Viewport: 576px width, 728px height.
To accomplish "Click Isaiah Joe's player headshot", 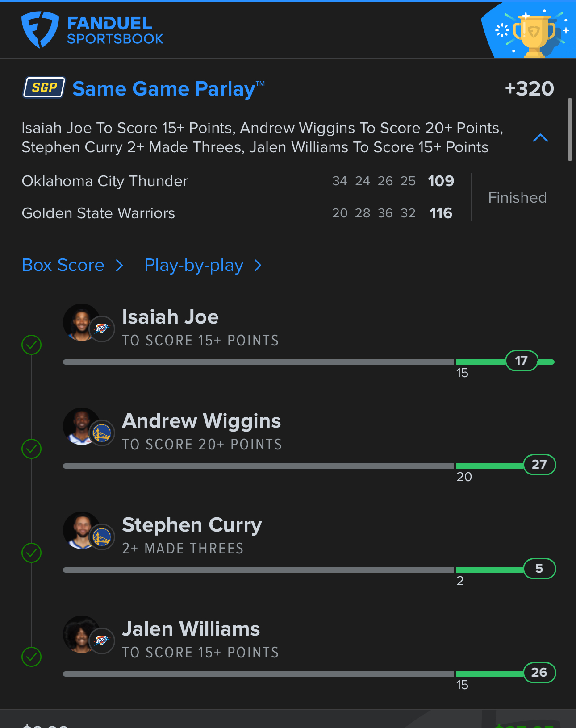I will (x=80, y=322).
